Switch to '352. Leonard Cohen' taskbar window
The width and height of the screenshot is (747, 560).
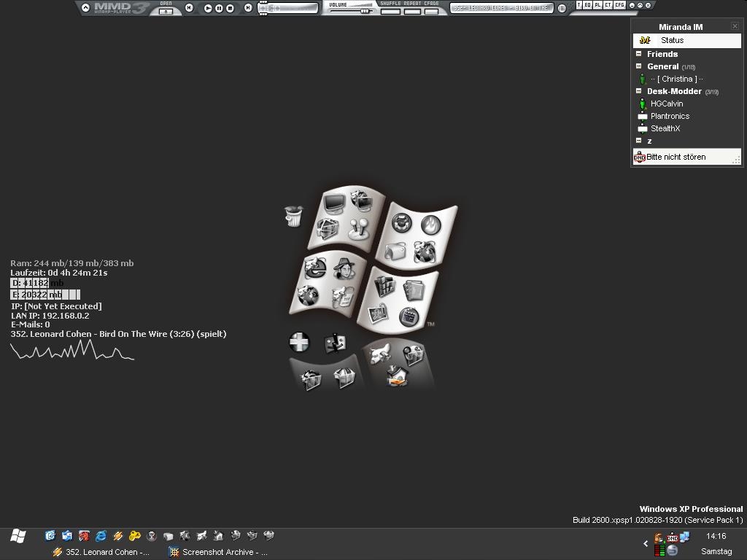point(101,552)
